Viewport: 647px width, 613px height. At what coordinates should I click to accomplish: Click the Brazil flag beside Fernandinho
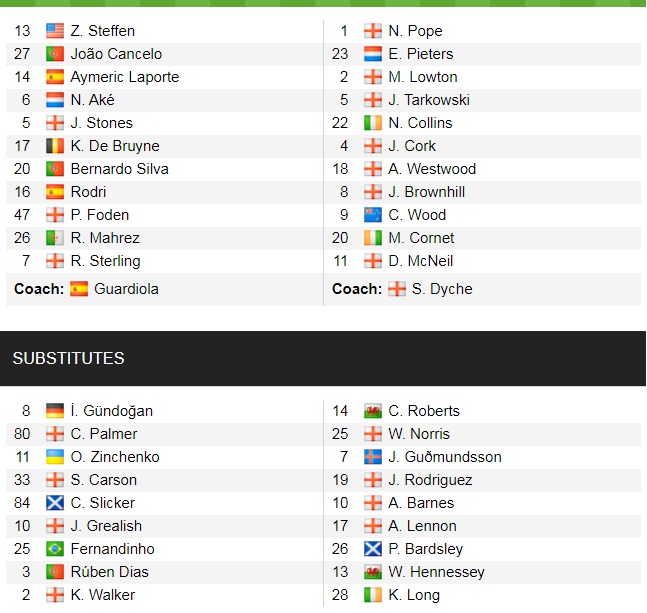click(54, 549)
